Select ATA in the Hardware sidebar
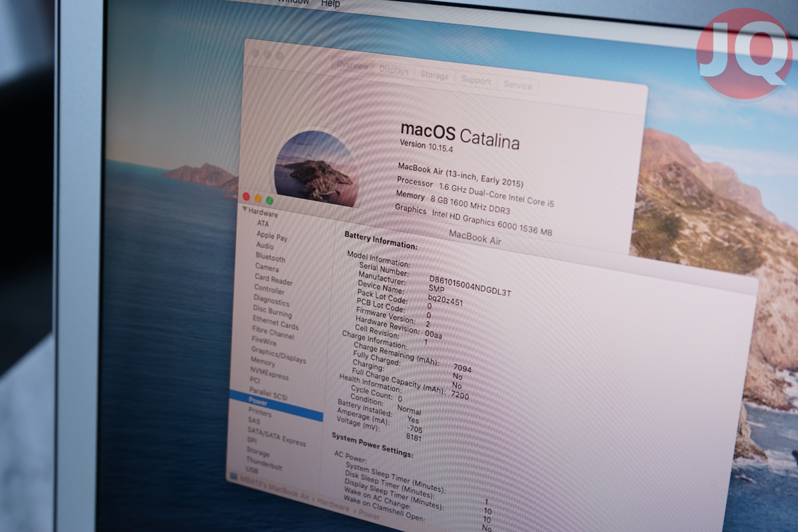Viewport: 798px width, 532px height. (x=263, y=224)
